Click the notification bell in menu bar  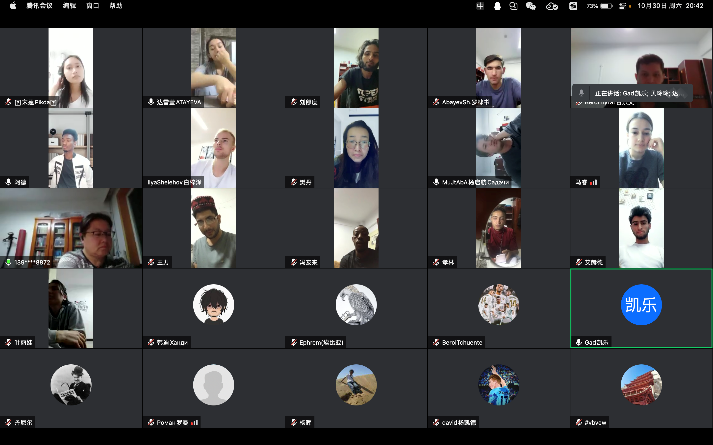click(514, 6)
